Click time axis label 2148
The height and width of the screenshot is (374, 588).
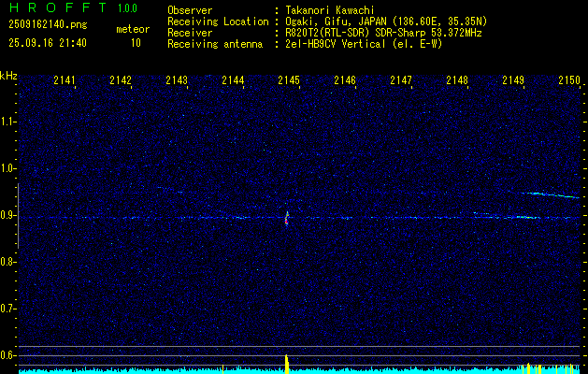pos(457,79)
